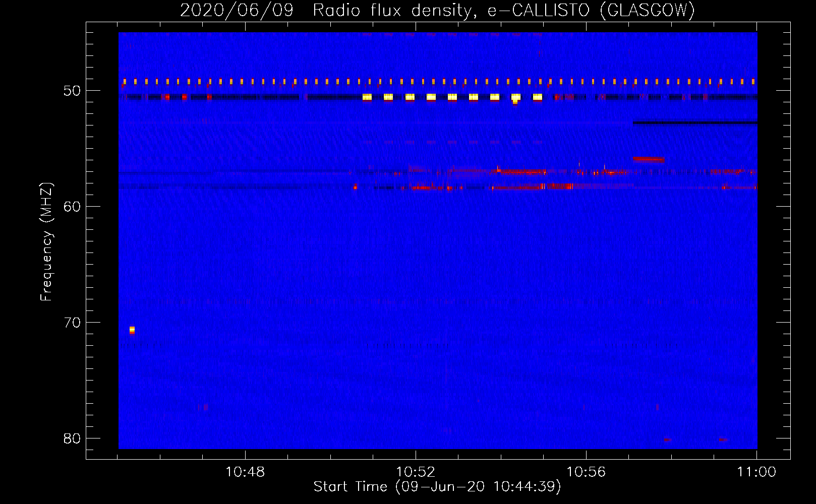This screenshot has height=504, width=816.
Task: Click the 50 MHz frequency tick label
Action: [72, 91]
